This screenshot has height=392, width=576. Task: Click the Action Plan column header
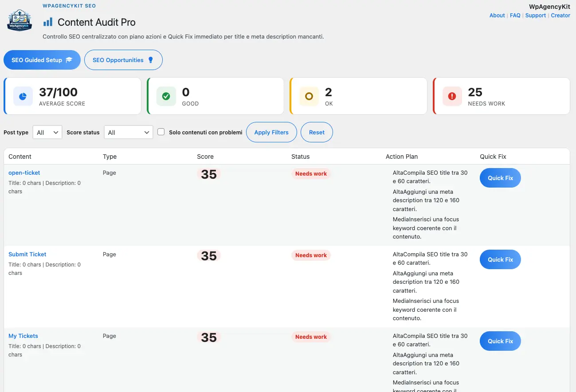coord(402,157)
